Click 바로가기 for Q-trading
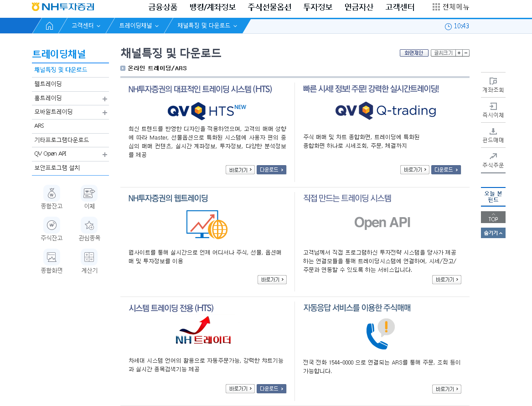The width and height of the screenshot is (532, 406). click(x=415, y=170)
